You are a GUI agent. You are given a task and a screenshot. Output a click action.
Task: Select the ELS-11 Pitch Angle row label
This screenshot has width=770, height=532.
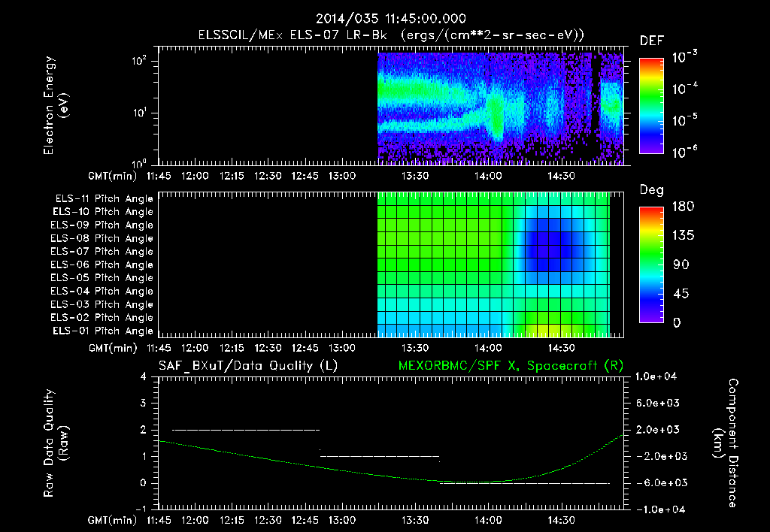coord(104,199)
